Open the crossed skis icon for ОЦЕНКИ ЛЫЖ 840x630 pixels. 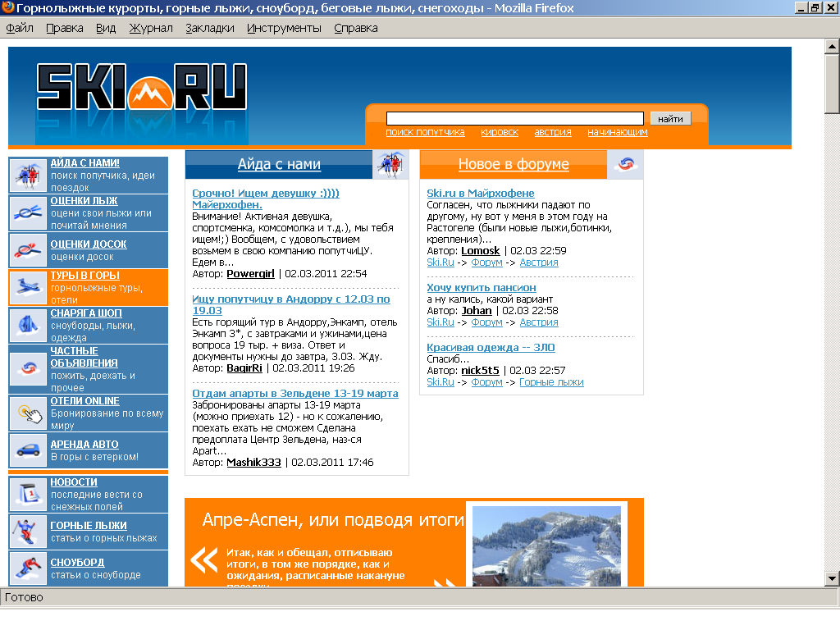pos(28,212)
